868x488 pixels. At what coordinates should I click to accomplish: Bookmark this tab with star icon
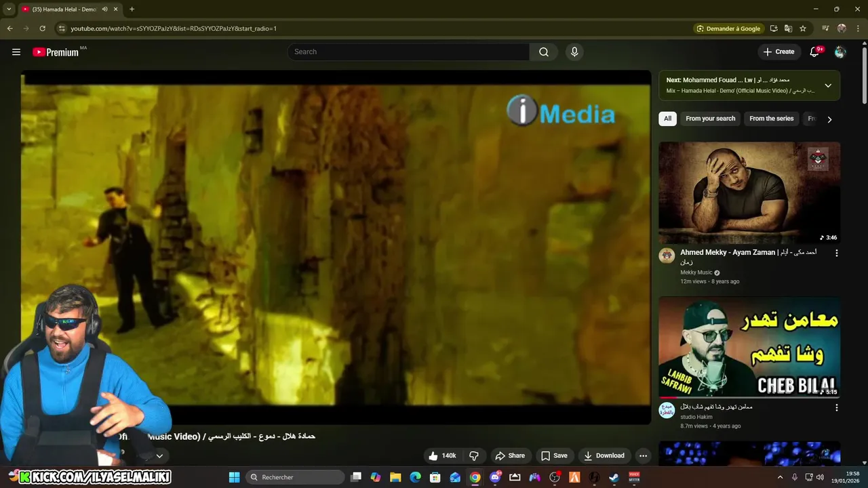point(803,28)
